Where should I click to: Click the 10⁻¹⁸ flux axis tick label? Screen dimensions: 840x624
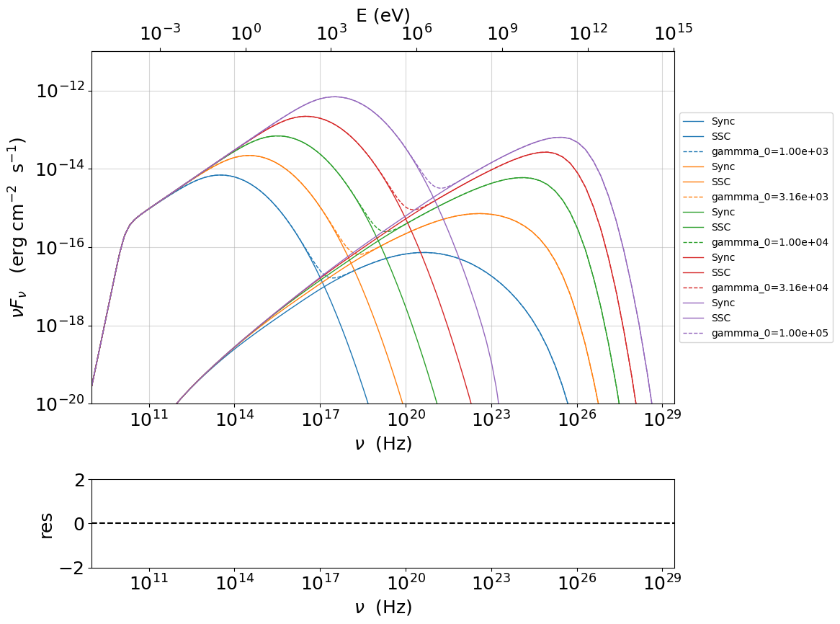click(61, 324)
